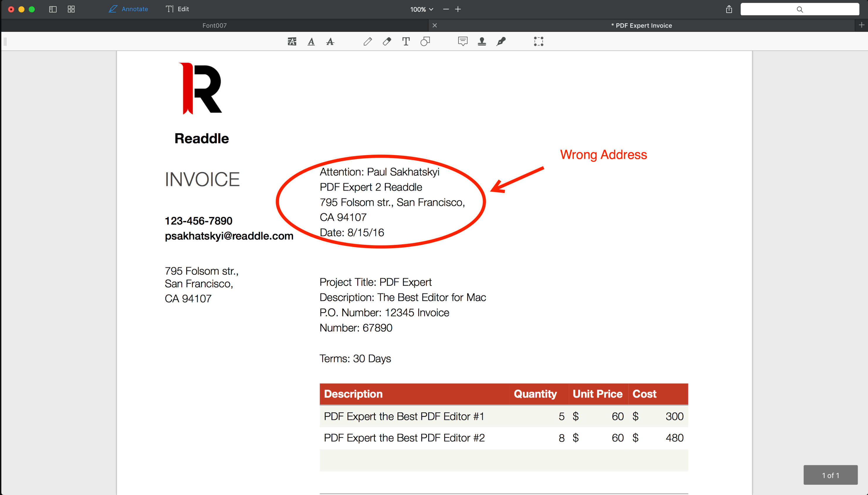Viewport: 868px width, 495px height.
Task: Click the page indicator '1 of 1'
Action: pos(830,475)
